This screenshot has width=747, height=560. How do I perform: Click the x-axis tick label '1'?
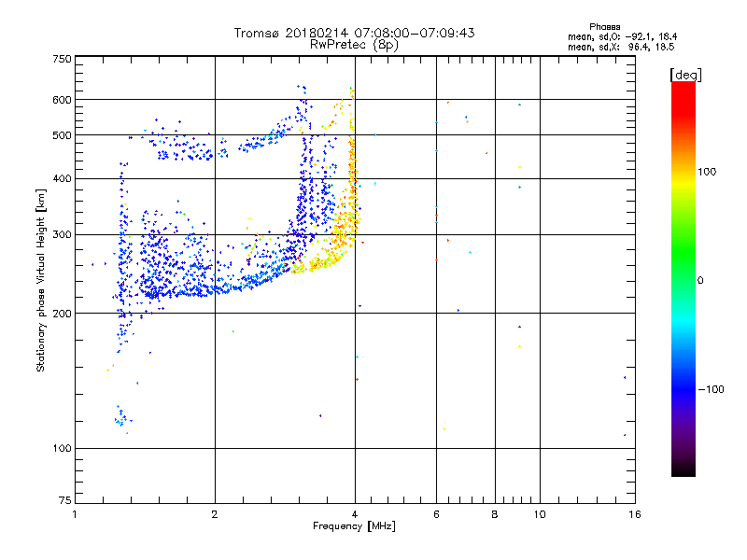[x=75, y=514]
